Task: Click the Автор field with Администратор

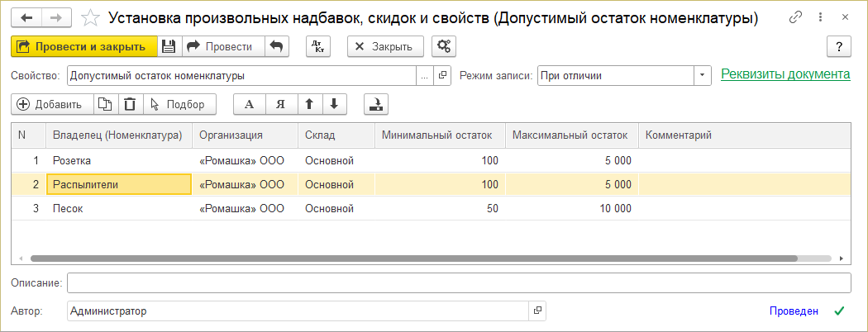Action: 298,311
